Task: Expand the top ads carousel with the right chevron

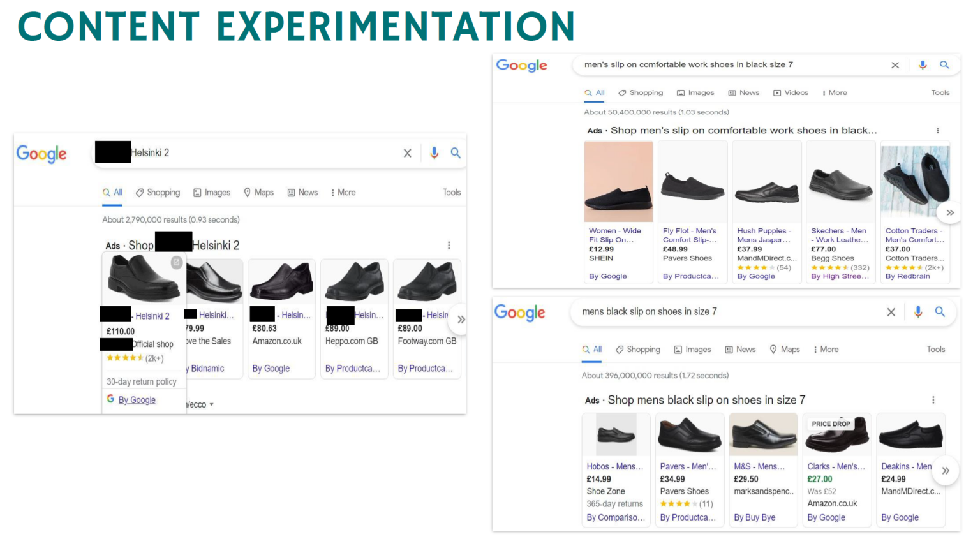Action: [950, 212]
